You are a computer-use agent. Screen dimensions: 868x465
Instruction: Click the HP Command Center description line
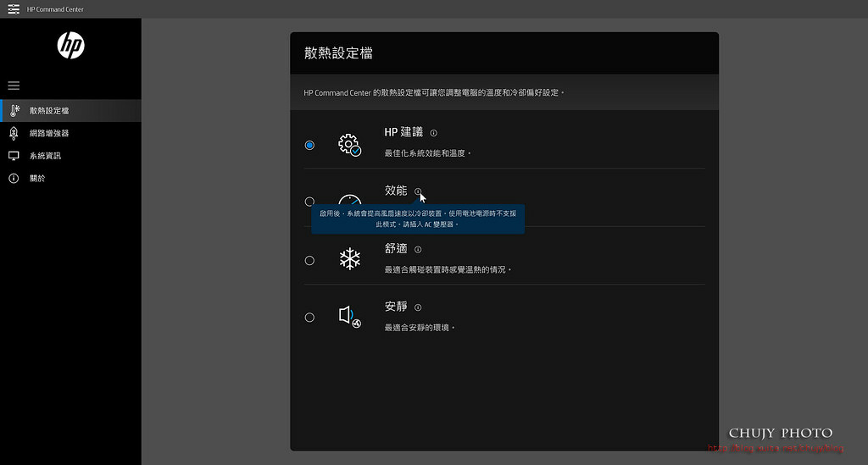click(434, 92)
